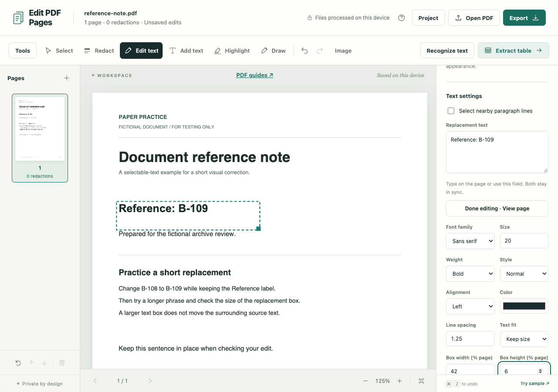This screenshot has width=558, height=392.
Task: Click the Export button
Action: point(524,18)
